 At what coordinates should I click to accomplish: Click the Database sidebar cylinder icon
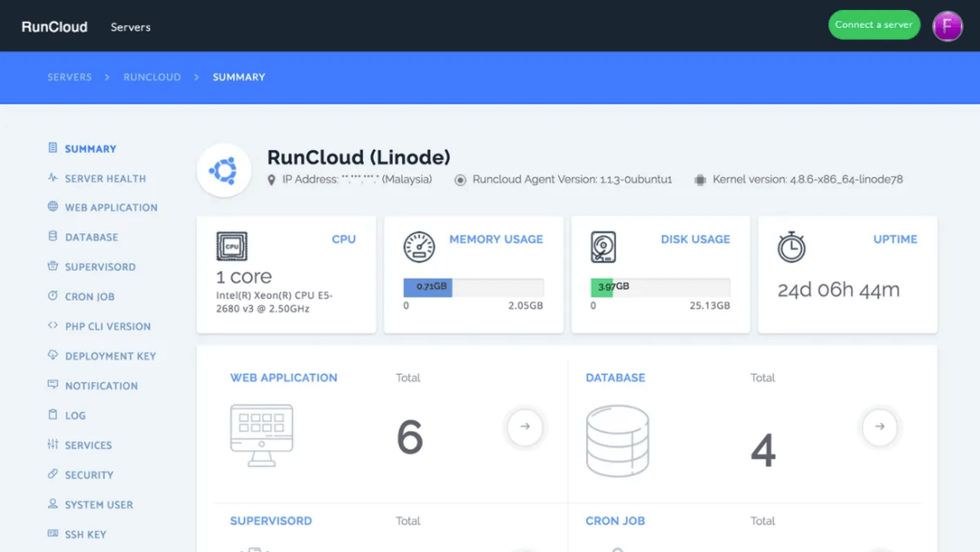coord(53,236)
